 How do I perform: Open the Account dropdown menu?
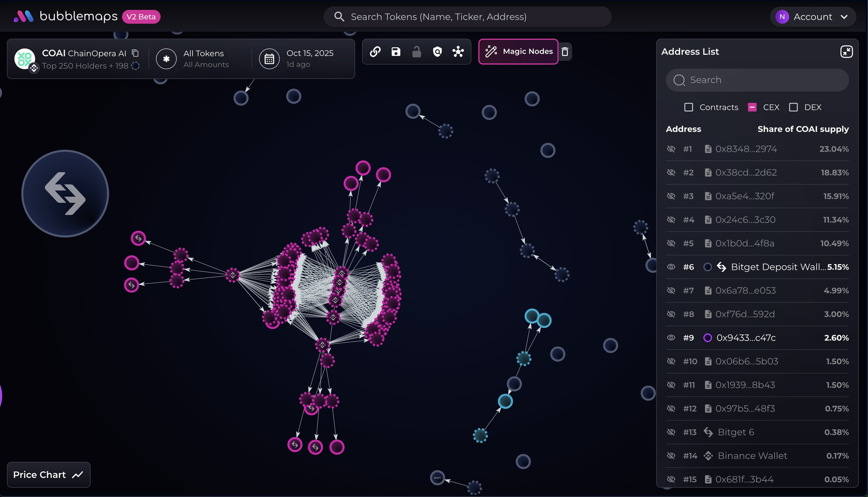[x=812, y=17]
